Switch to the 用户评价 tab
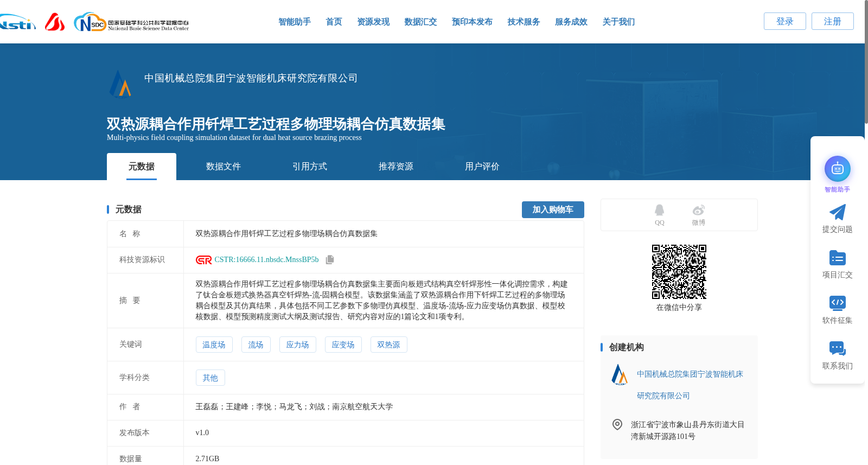868x465 pixels. (482, 167)
